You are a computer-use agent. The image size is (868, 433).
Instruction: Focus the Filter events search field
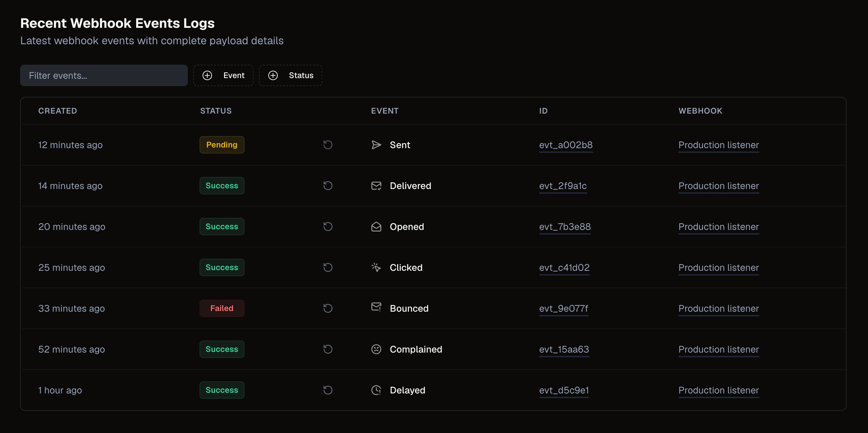point(104,75)
